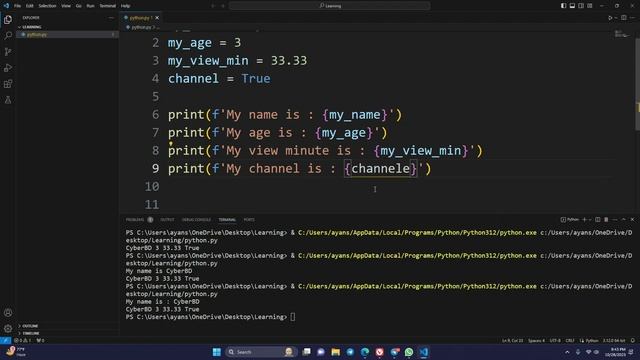
Task: Split the terminal
Action: coord(598,220)
